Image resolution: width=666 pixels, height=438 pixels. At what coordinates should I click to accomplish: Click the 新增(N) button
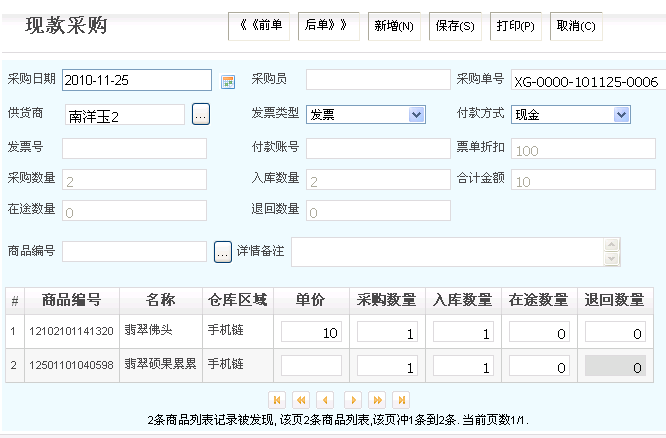coord(394,25)
